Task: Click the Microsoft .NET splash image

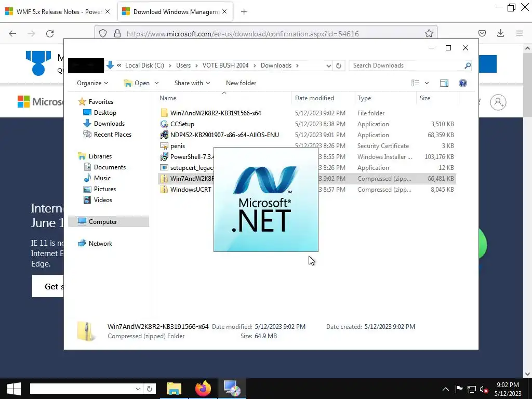Action: (x=265, y=199)
